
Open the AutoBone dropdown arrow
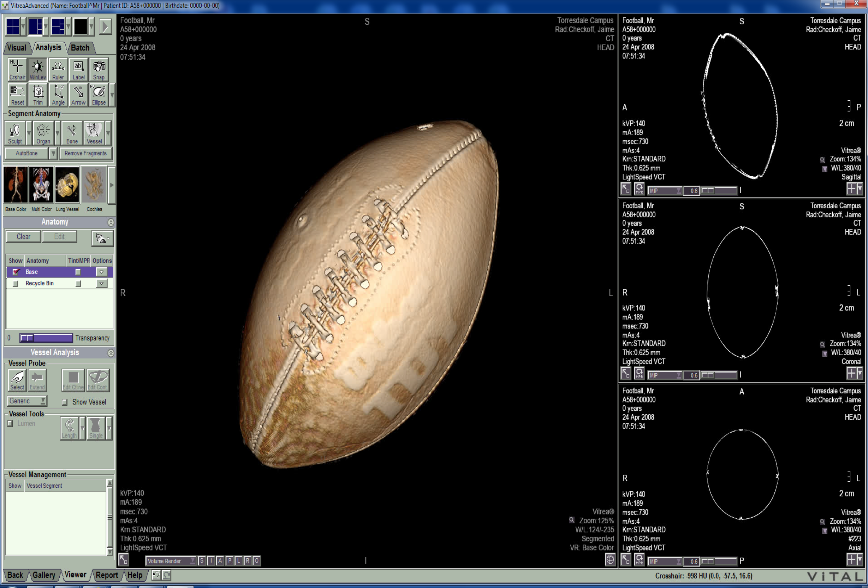point(53,153)
